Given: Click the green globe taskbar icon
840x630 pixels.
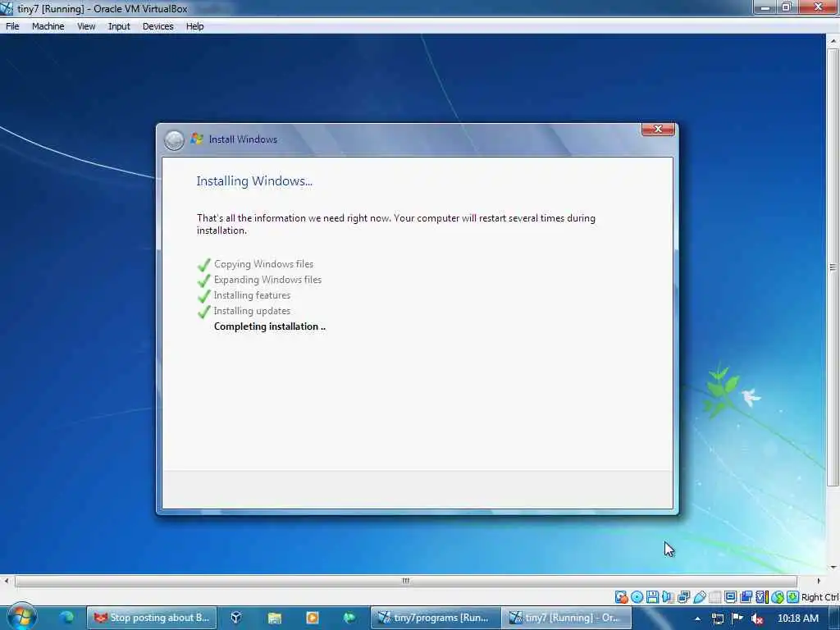Looking at the screenshot, I should (x=349, y=618).
